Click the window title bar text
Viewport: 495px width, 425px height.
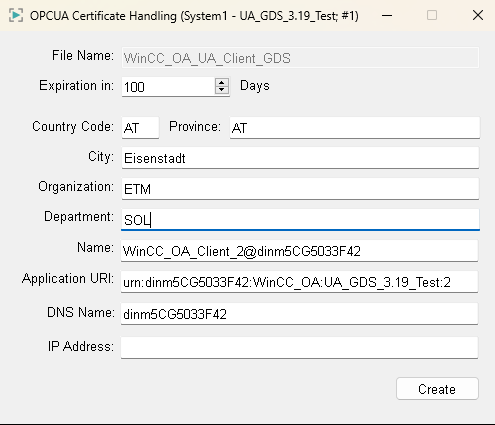click(194, 16)
